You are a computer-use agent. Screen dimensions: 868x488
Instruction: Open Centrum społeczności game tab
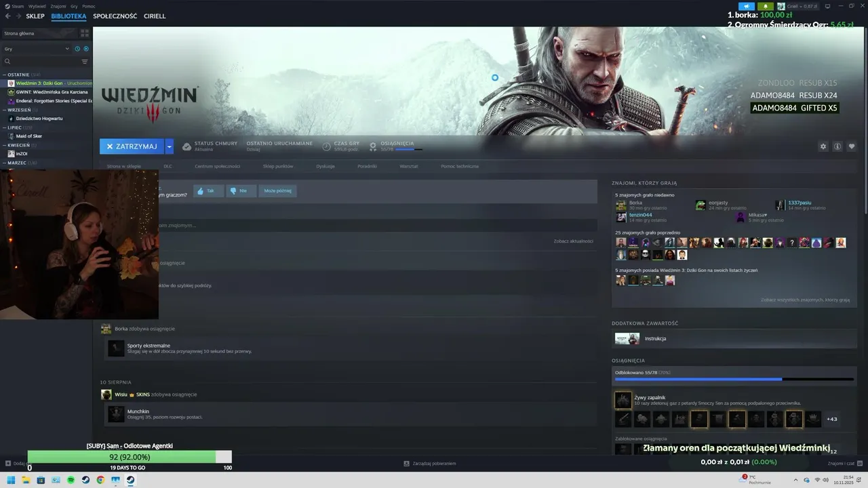pos(218,166)
